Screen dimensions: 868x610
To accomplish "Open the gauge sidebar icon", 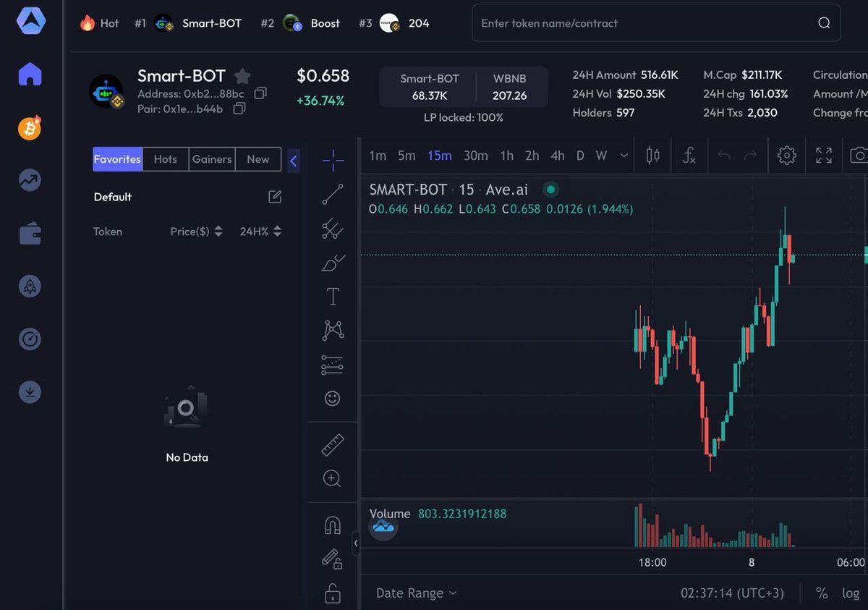I will [x=30, y=339].
